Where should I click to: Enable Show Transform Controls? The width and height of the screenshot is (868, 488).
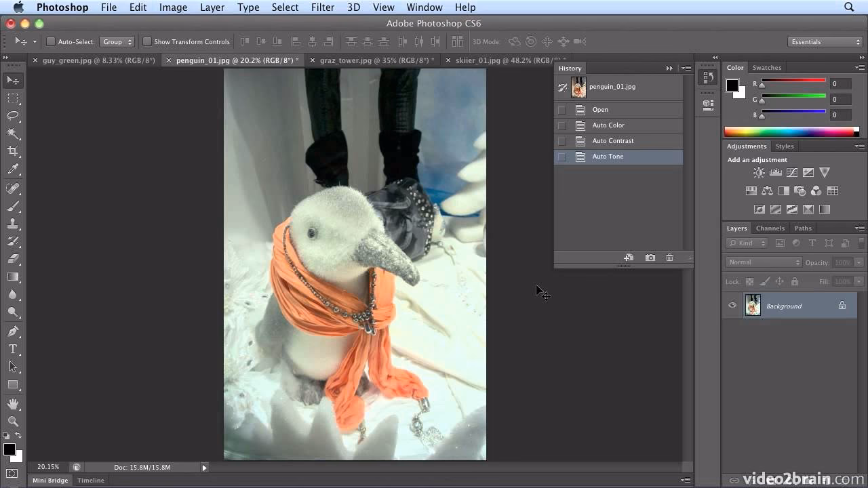[x=146, y=41]
